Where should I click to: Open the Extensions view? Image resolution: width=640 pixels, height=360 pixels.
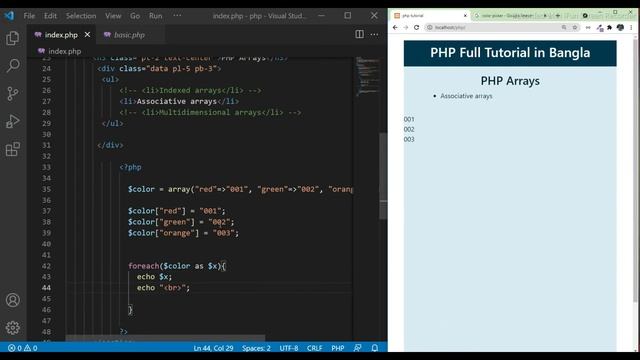click(x=13, y=149)
